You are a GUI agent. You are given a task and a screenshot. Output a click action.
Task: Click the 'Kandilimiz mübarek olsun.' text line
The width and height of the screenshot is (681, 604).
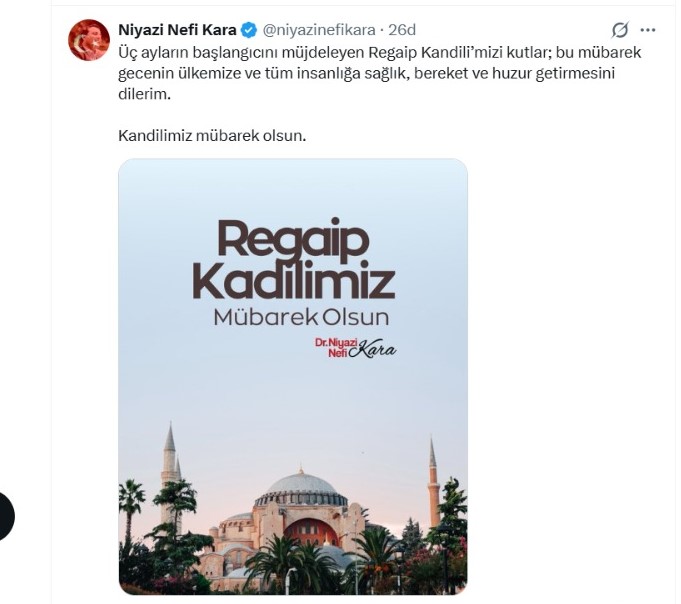[212, 136]
